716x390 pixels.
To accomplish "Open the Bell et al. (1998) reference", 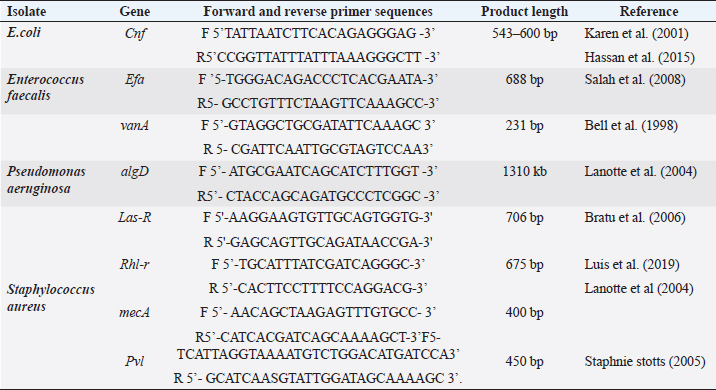I will (x=631, y=126).
